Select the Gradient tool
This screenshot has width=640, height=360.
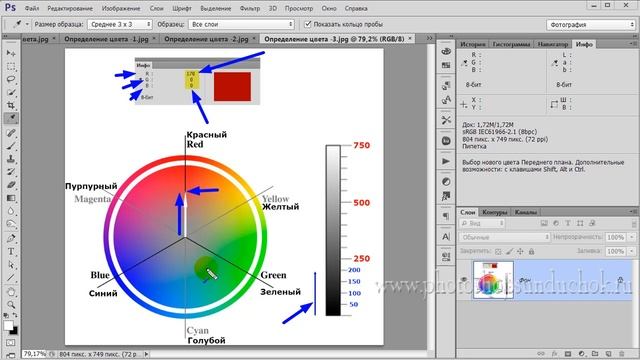pos(11,198)
